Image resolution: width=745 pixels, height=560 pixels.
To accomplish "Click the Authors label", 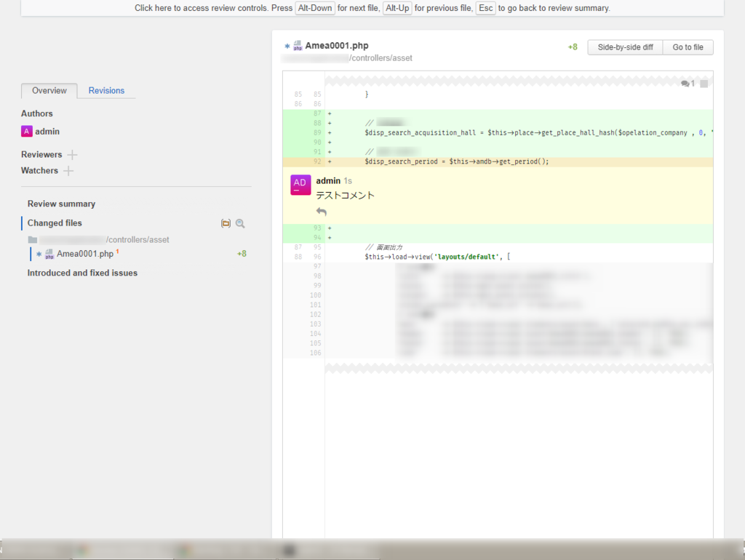I will (x=36, y=113).
